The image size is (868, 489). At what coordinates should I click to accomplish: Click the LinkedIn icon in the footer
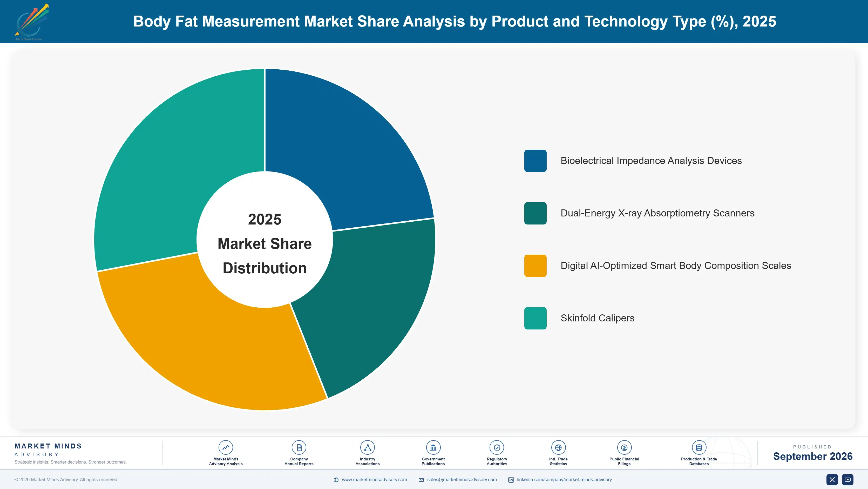point(511,480)
